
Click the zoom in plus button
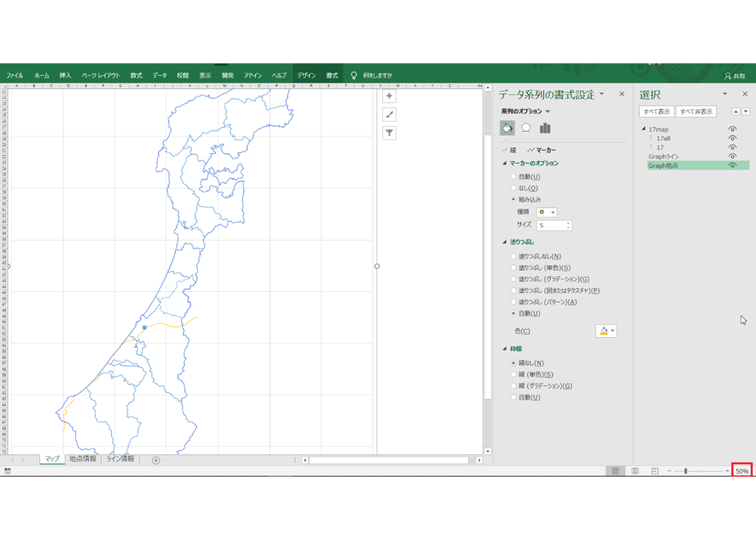(x=727, y=471)
